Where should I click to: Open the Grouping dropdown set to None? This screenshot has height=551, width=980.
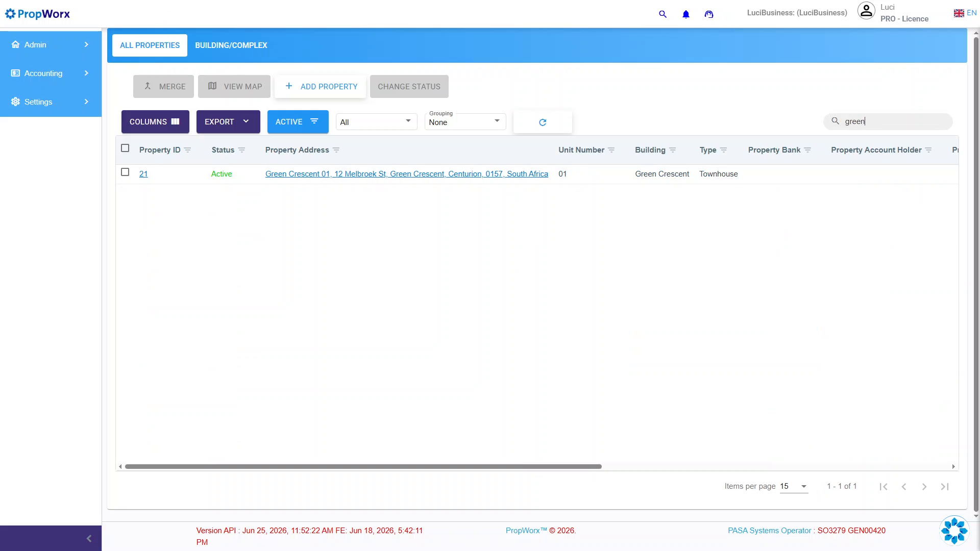pyautogui.click(x=465, y=121)
